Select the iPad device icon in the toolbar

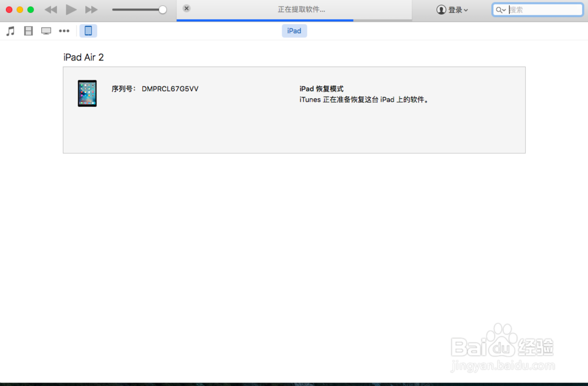point(88,31)
